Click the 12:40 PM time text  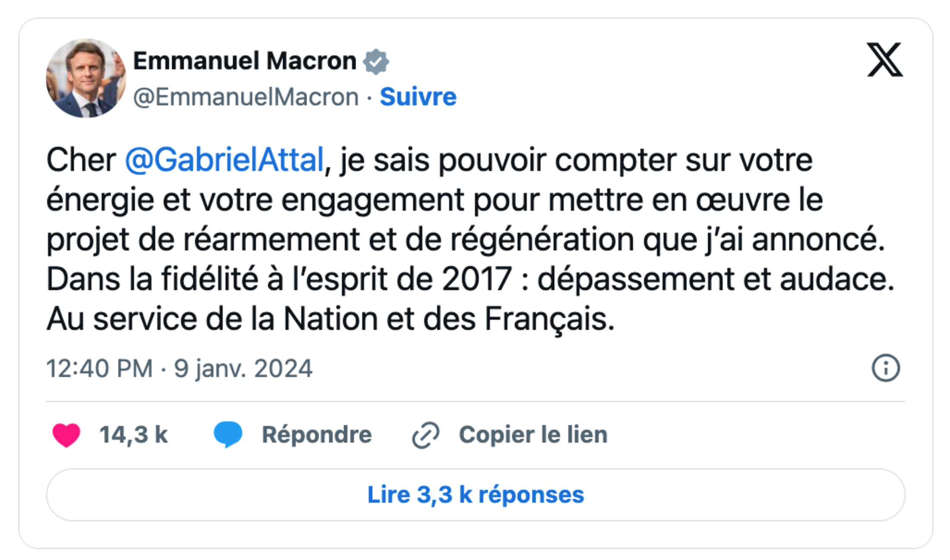pos(99,369)
